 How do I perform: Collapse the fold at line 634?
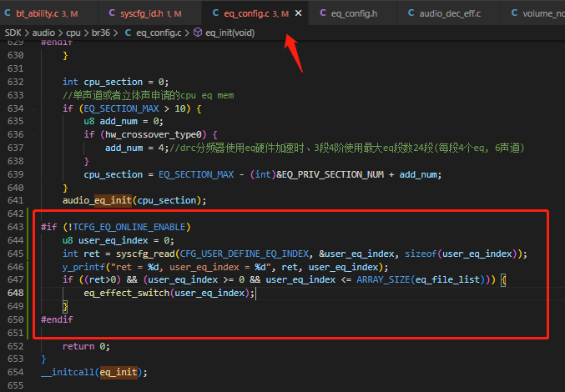point(33,108)
